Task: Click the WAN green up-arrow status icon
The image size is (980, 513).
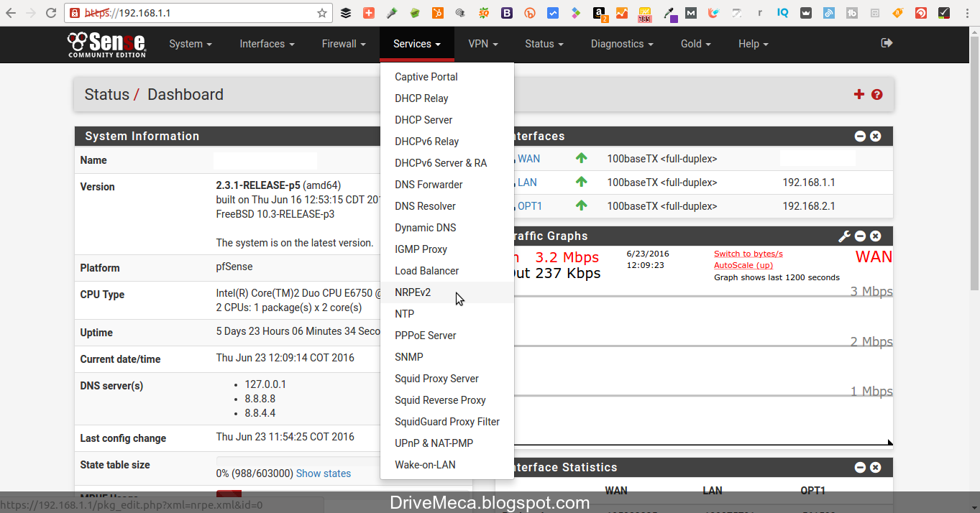Action: pyautogui.click(x=580, y=158)
